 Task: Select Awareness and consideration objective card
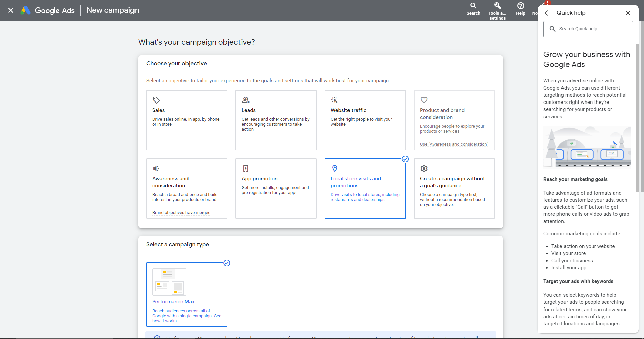[x=187, y=189]
